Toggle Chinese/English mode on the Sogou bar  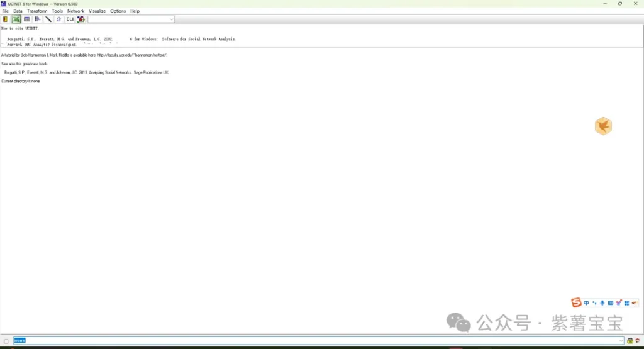click(x=586, y=303)
